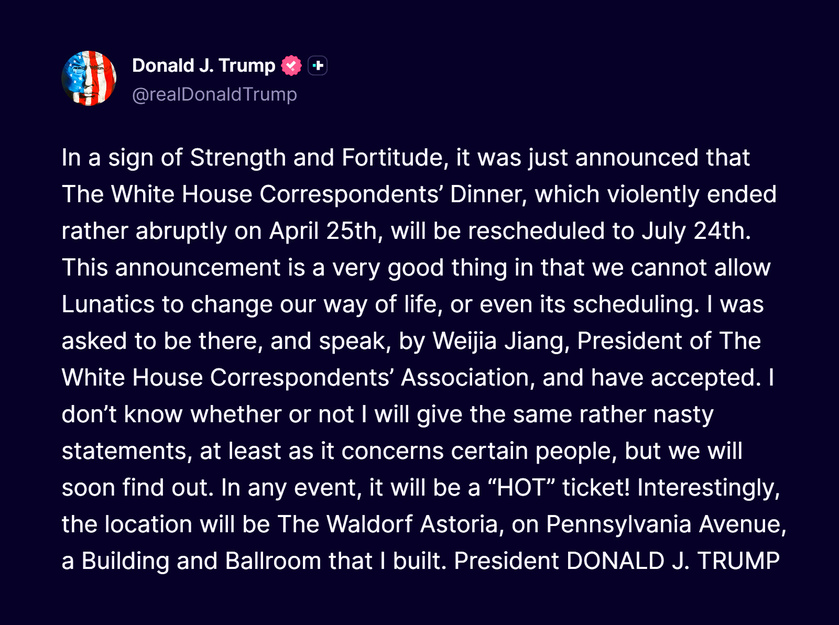The image size is (839, 625).
Task: Click the word "Interestingly"
Action: pyautogui.click(x=708, y=488)
